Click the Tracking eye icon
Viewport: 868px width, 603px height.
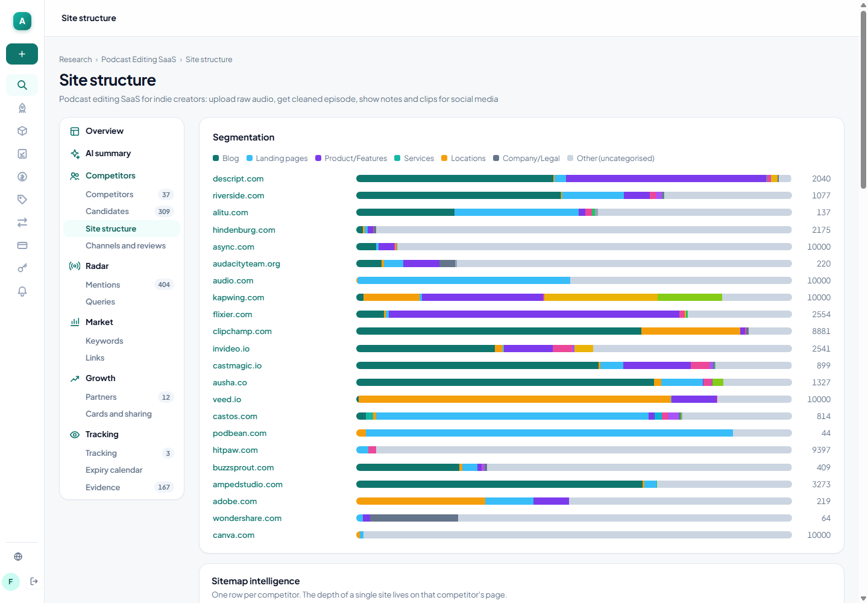coord(75,435)
